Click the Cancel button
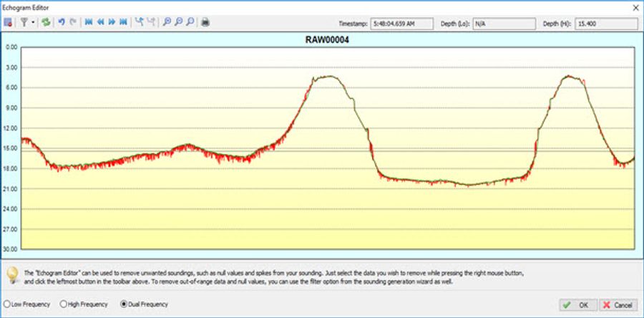The width and height of the screenshot is (644, 318). pos(618,305)
